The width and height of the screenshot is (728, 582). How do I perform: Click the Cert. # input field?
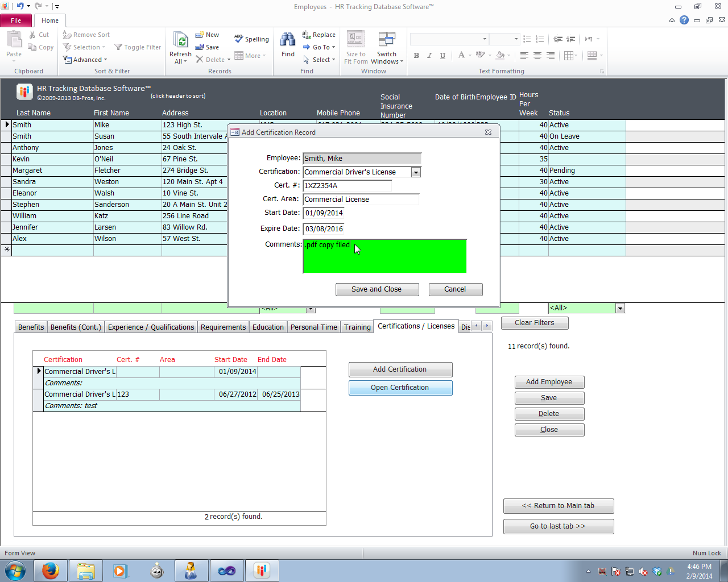(347, 186)
